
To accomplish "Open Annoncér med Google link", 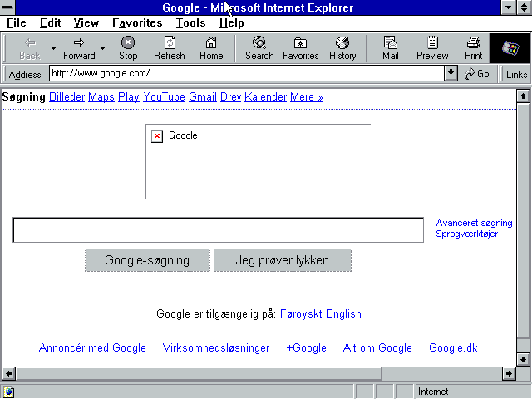I will coord(92,347).
